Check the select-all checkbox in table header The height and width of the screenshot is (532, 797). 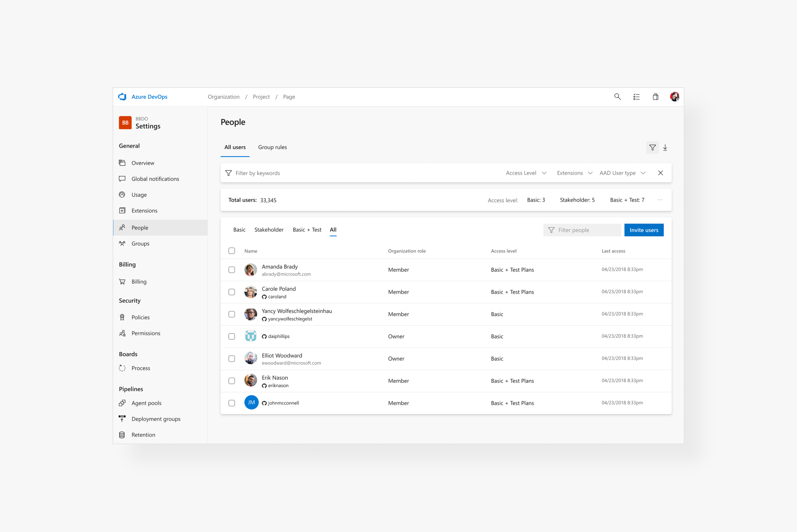pos(232,251)
